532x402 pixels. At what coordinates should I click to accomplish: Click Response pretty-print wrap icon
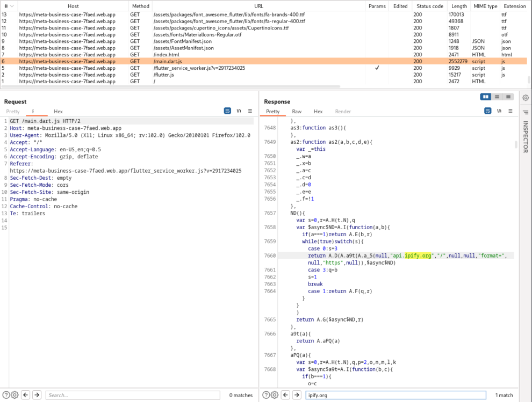(x=488, y=111)
